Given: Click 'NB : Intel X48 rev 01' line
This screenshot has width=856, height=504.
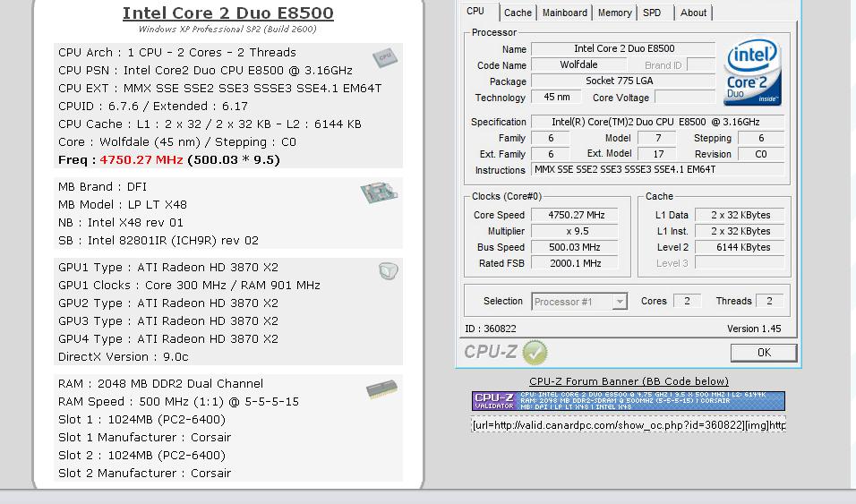Looking at the screenshot, I should (121, 223).
